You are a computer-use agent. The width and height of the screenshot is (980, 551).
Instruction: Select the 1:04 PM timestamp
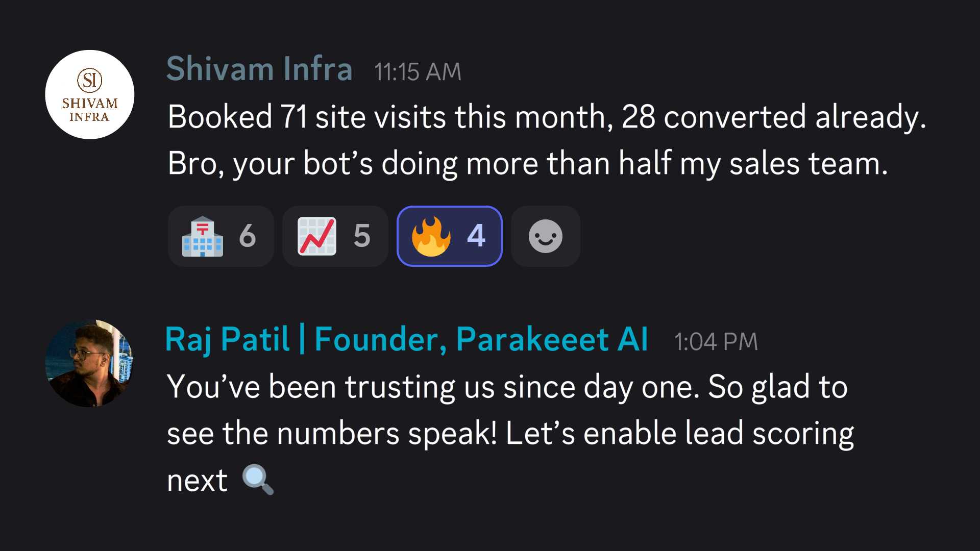pyautogui.click(x=716, y=341)
